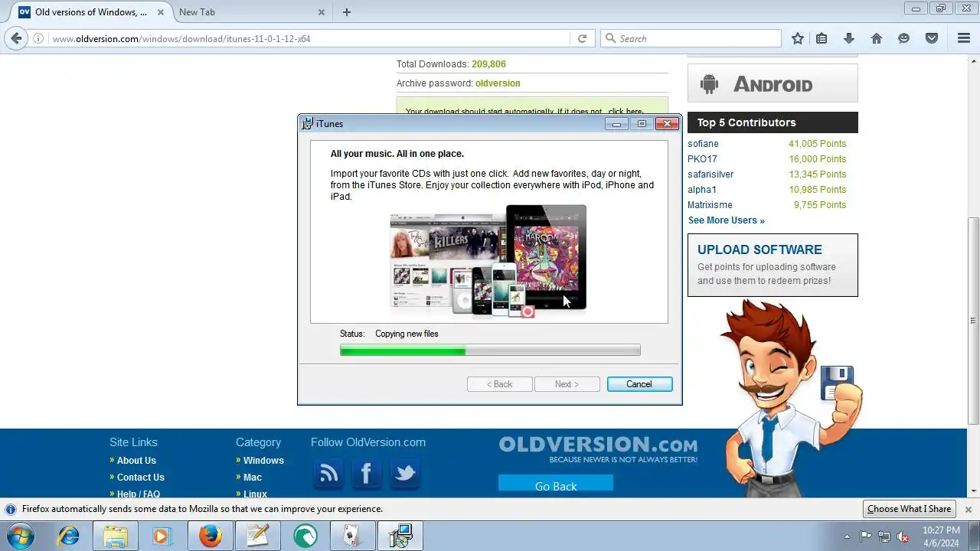Show site identity info icon
The height and width of the screenshot is (551, 980).
pos(38,38)
